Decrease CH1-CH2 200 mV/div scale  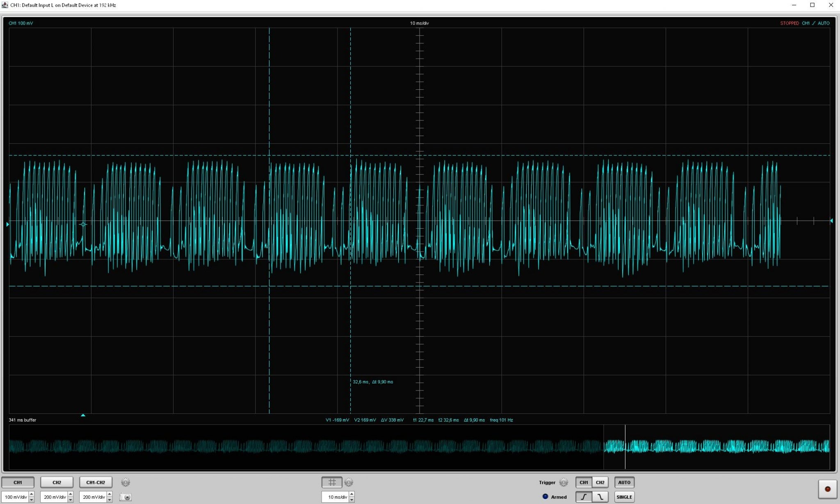110,500
